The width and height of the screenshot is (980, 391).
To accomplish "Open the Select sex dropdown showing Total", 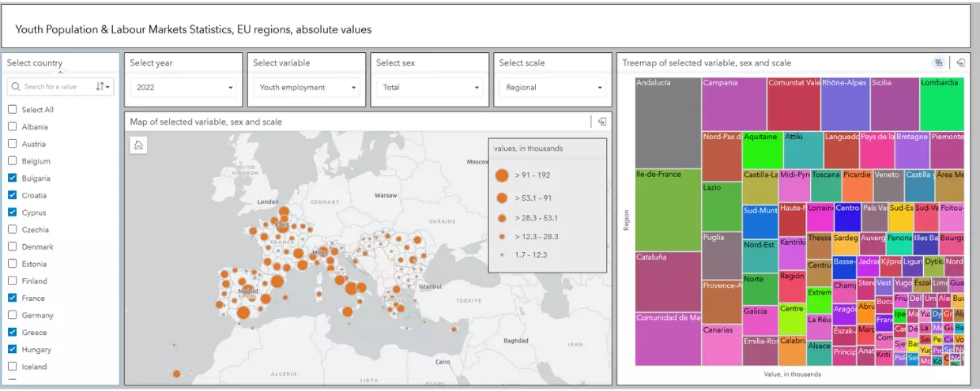I will (x=431, y=88).
